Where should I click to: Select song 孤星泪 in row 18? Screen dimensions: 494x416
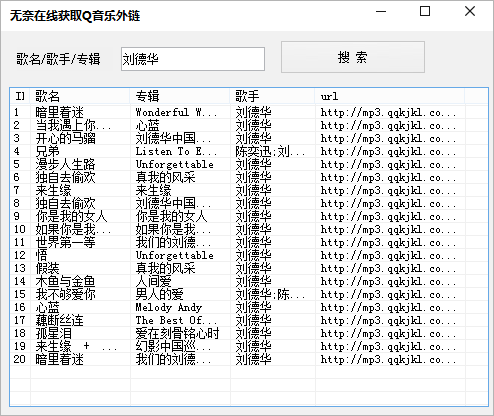tap(54, 333)
